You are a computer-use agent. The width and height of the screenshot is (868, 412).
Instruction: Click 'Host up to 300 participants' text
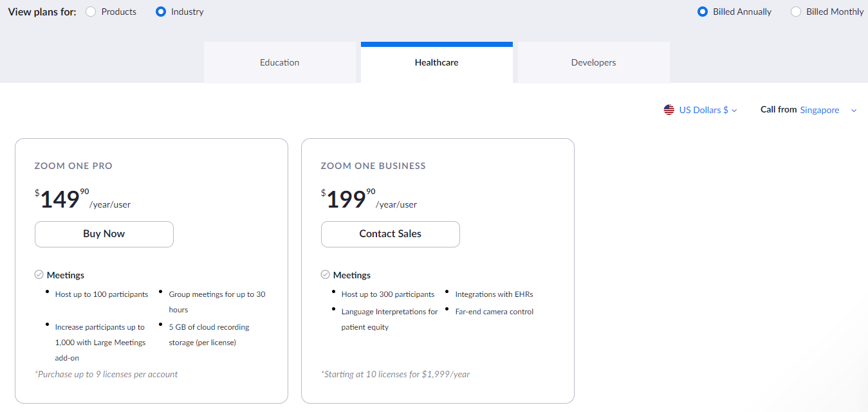point(388,294)
